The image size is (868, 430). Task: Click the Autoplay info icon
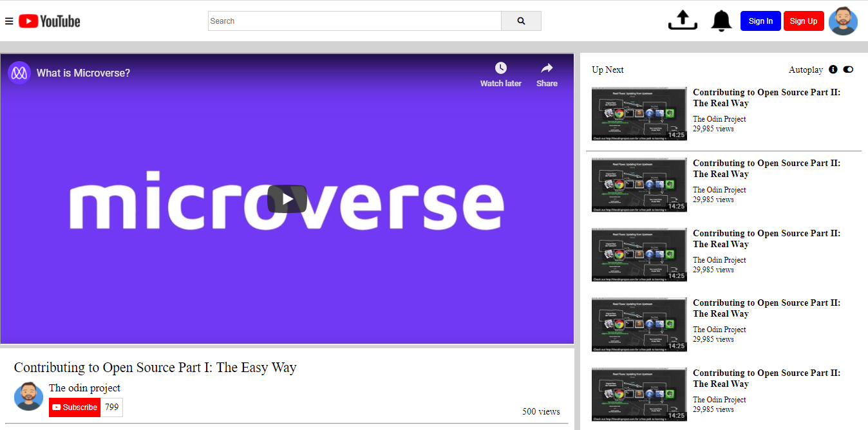[833, 70]
